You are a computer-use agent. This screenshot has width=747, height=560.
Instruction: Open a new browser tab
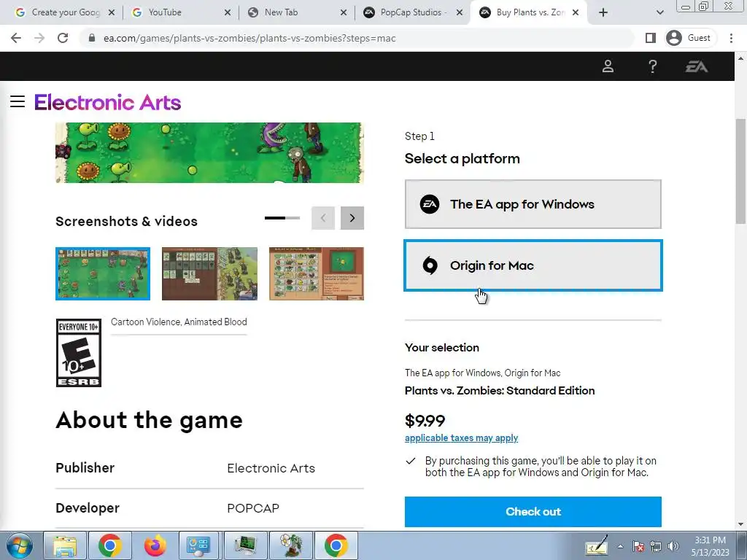[x=603, y=12]
